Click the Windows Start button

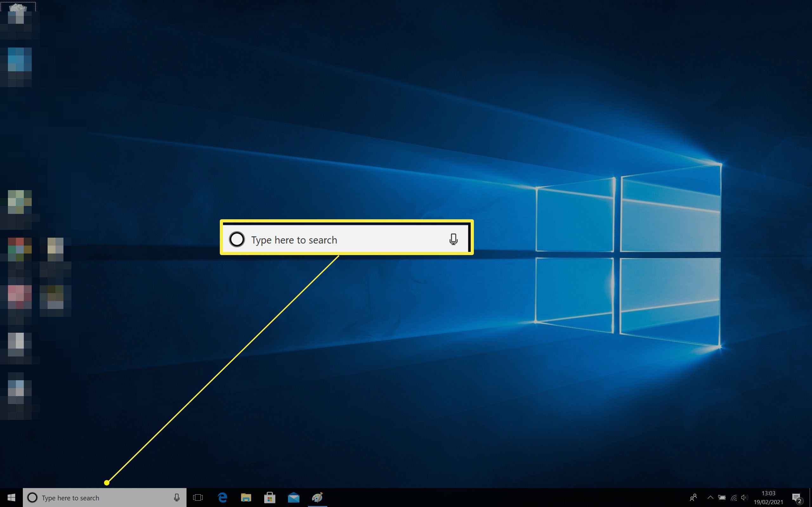coord(11,498)
